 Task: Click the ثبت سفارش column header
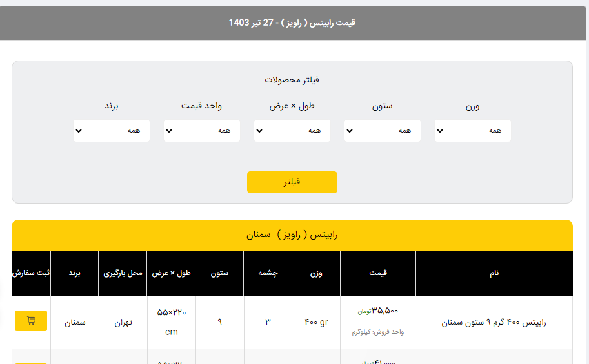click(31, 273)
